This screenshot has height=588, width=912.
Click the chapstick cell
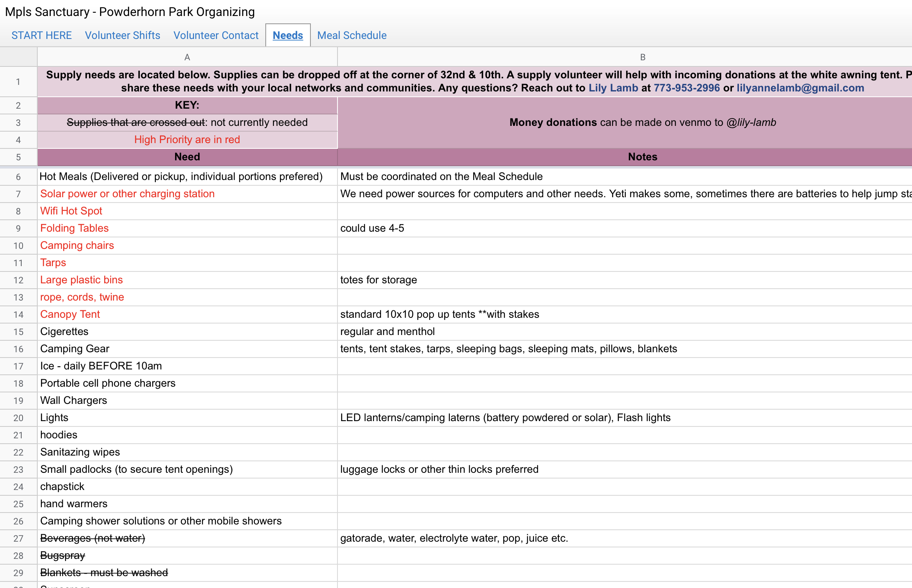coord(187,487)
